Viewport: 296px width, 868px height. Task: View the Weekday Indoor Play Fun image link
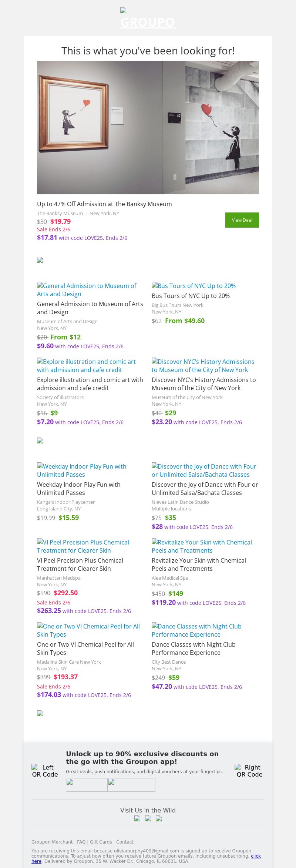(x=81, y=470)
